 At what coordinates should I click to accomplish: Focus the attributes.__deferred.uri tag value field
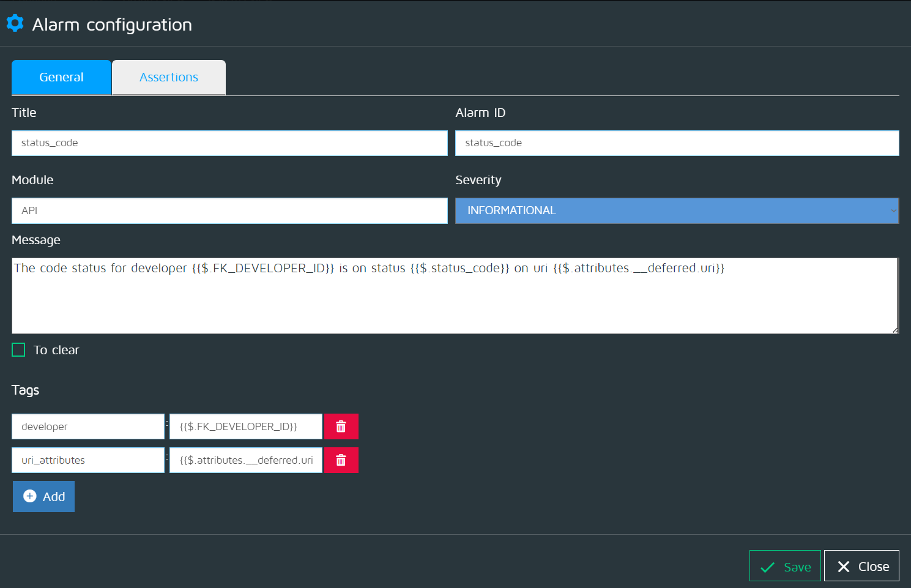coord(245,460)
